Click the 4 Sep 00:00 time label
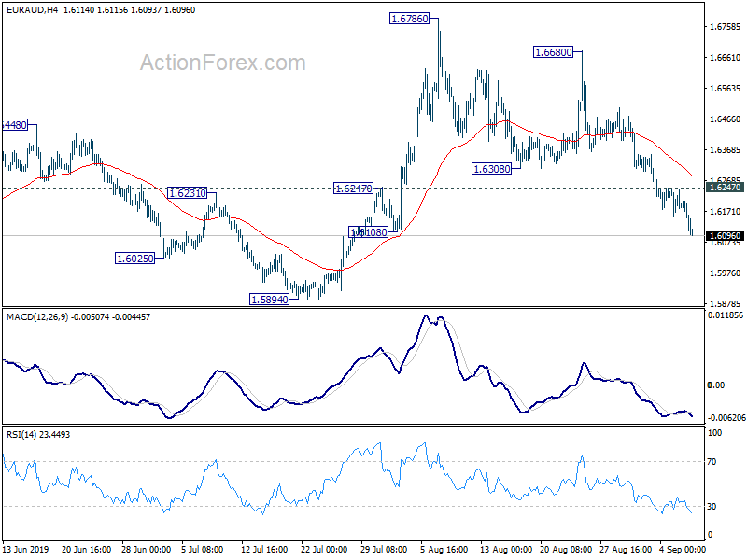This screenshot has width=747, height=560. click(x=683, y=549)
